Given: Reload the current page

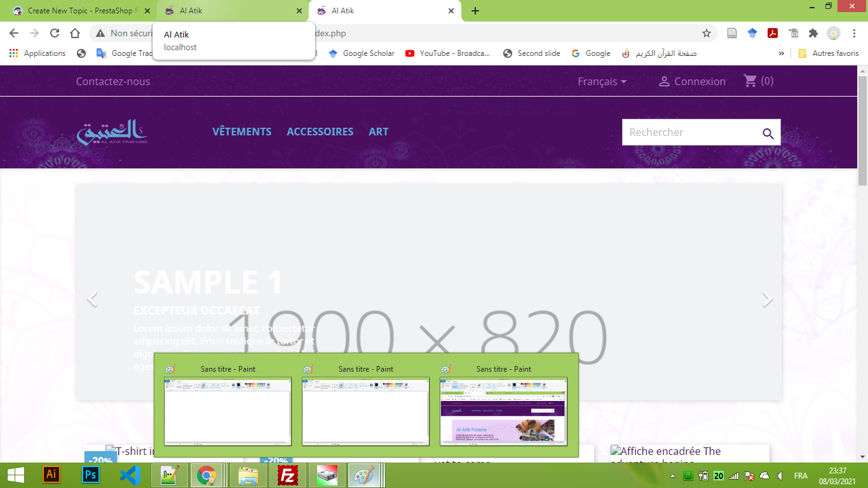Looking at the screenshot, I should pos(55,33).
